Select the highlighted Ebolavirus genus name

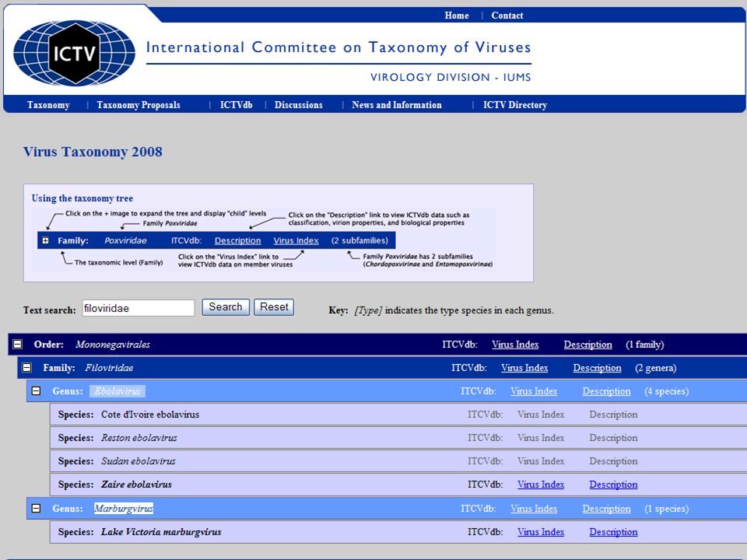click(x=117, y=391)
